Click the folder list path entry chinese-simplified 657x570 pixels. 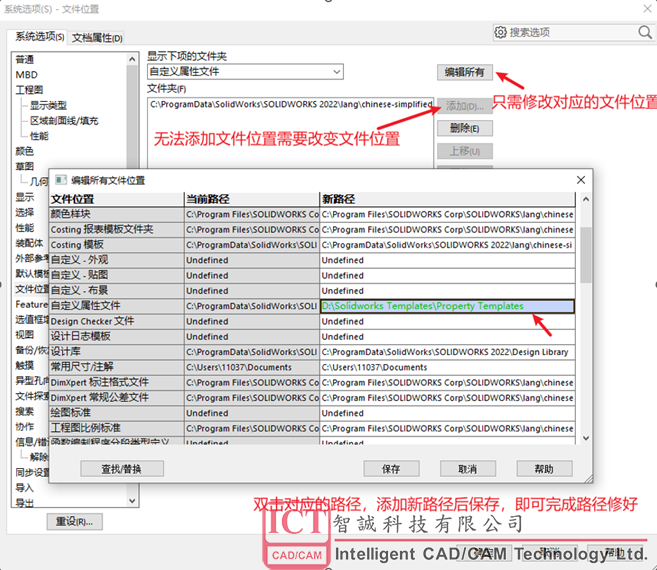(291, 104)
